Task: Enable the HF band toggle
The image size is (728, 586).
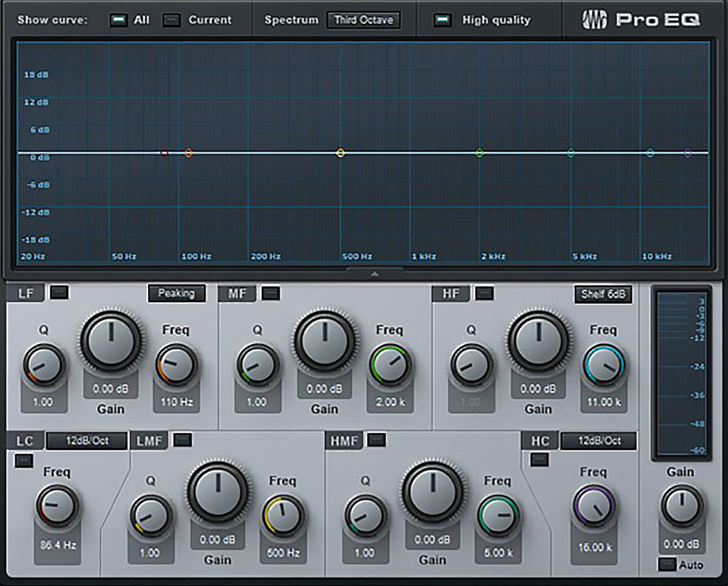Action: [485, 293]
